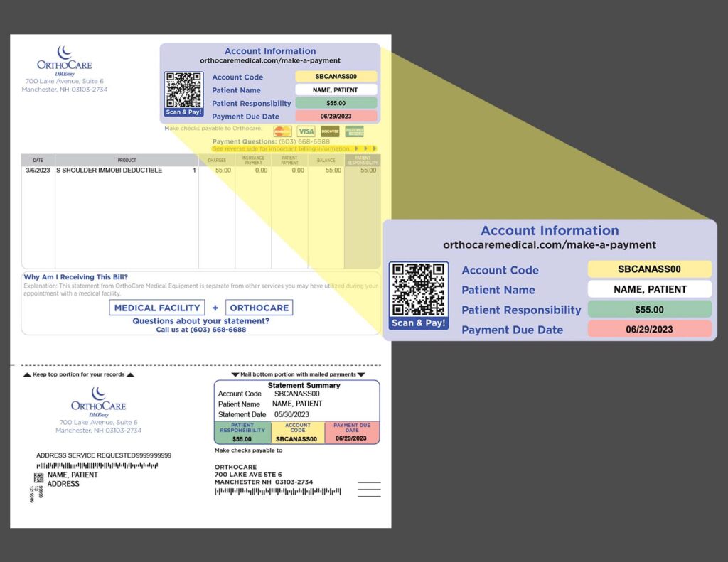The height and width of the screenshot is (562, 728).
Task: Click the 'S SHOULDER IMMOBI DEDUCTIBLE' table row
Action: tap(109, 171)
